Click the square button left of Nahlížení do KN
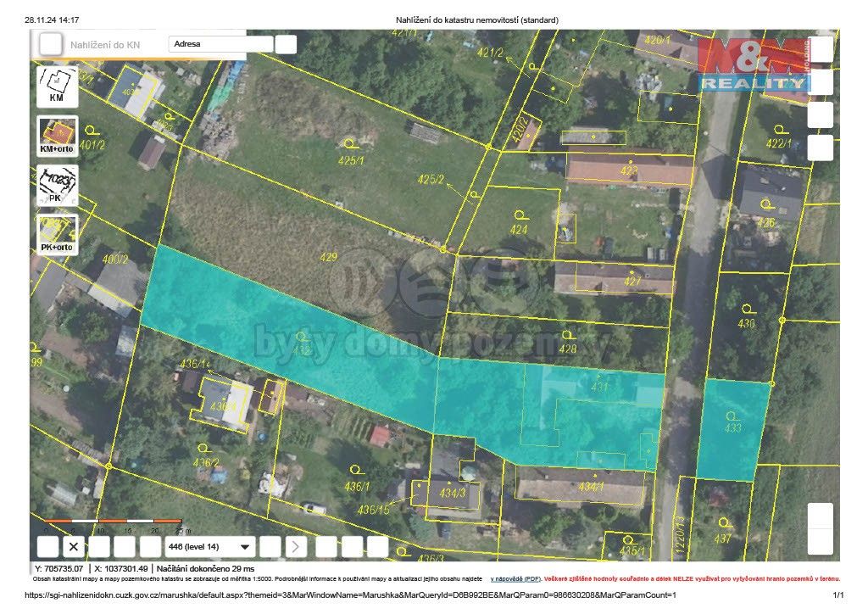The image size is (868, 614). 51,44
